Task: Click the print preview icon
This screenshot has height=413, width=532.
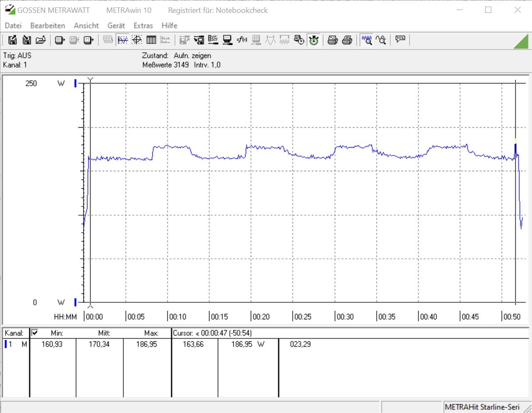Action: tap(333, 40)
